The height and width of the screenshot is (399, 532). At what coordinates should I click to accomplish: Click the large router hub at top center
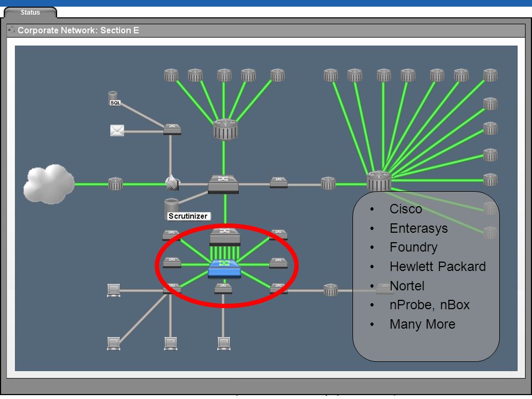(225, 129)
